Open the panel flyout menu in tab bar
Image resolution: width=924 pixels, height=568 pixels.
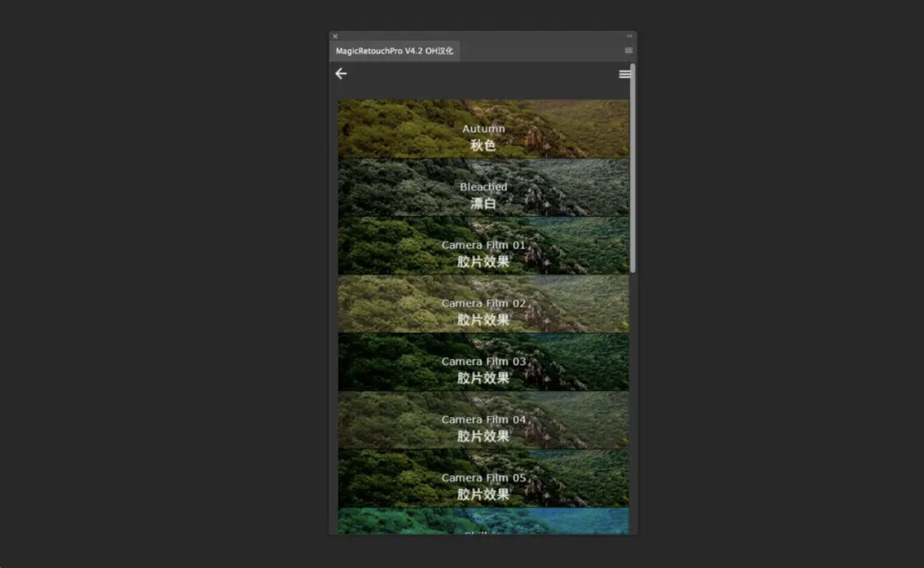[629, 50]
